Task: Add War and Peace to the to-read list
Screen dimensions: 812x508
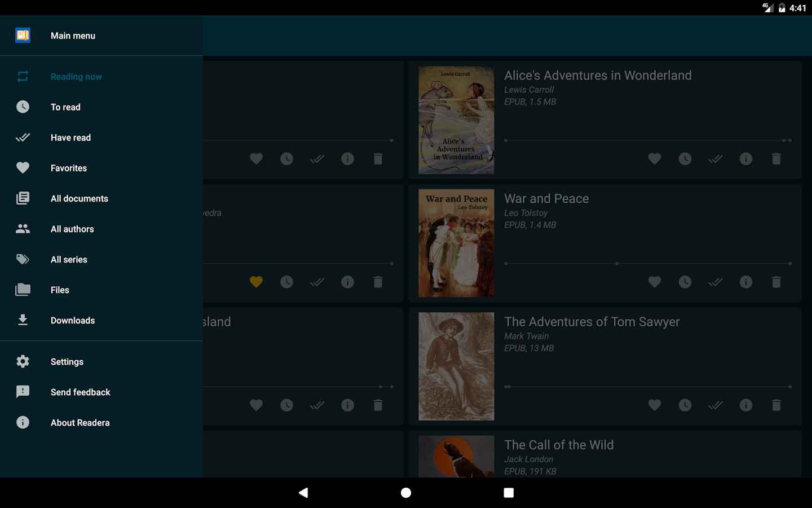Action: (685, 282)
